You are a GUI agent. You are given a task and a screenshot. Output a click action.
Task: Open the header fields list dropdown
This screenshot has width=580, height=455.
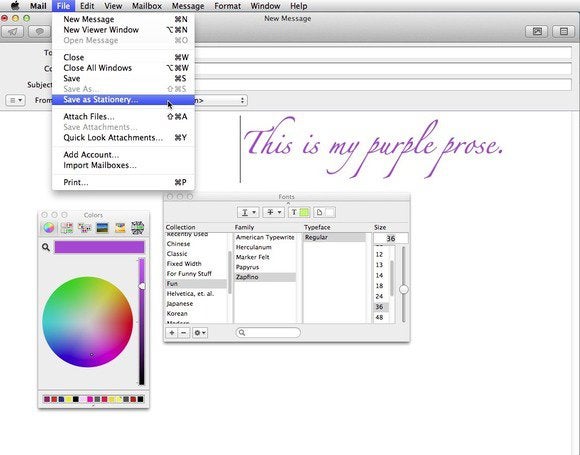[x=16, y=100]
